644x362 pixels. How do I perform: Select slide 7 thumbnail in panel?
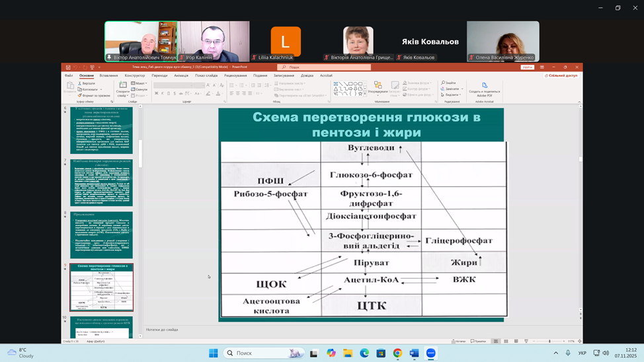click(101, 182)
